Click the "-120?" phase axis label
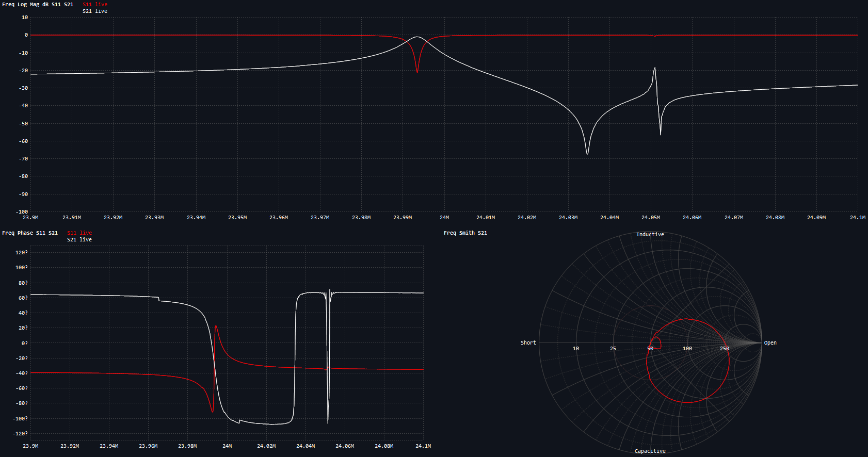The image size is (868, 457). [20, 433]
